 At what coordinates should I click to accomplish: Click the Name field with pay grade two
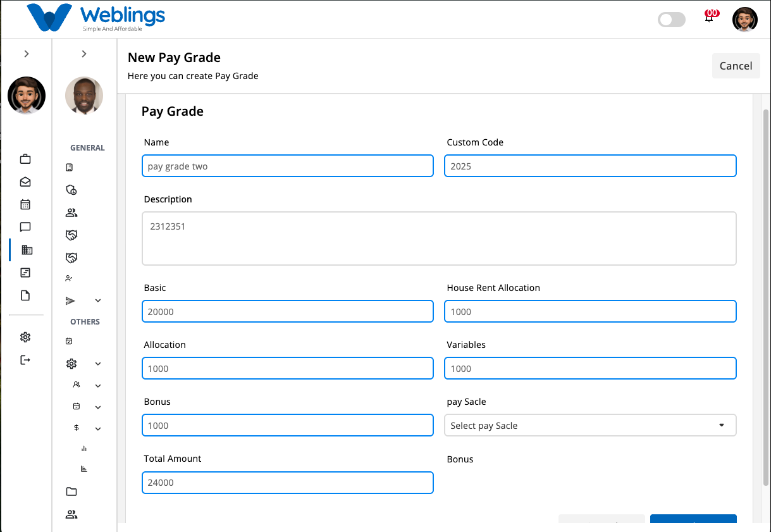[x=288, y=166]
